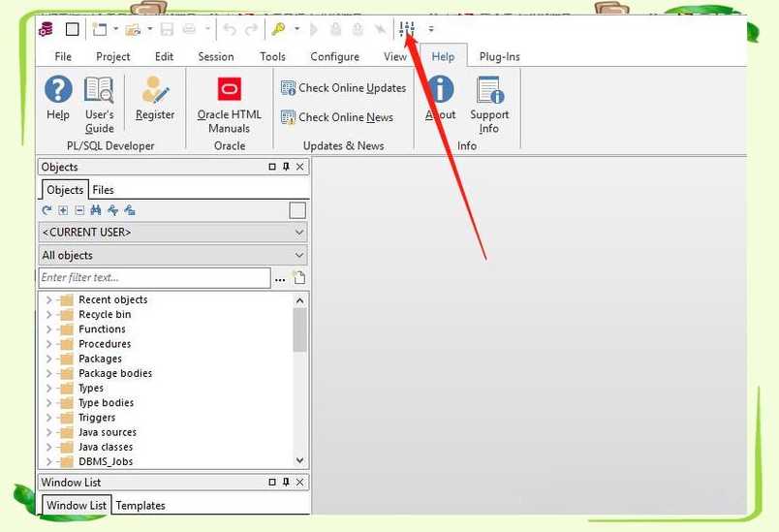
Task: Click the binoculars Find icon in Objects toolbar
Action: click(x=96, y=210)
